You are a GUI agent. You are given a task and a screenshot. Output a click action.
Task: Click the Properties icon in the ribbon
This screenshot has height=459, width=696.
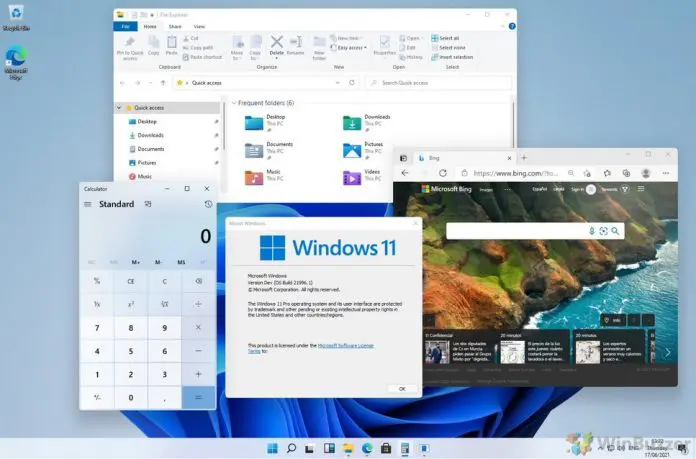click(385, 45)
